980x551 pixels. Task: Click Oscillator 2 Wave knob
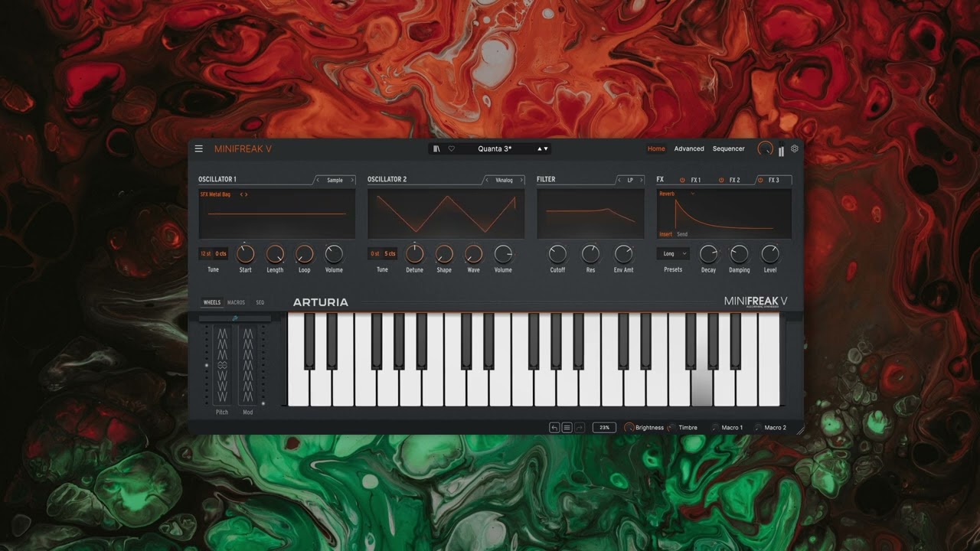tap(474, 253)
